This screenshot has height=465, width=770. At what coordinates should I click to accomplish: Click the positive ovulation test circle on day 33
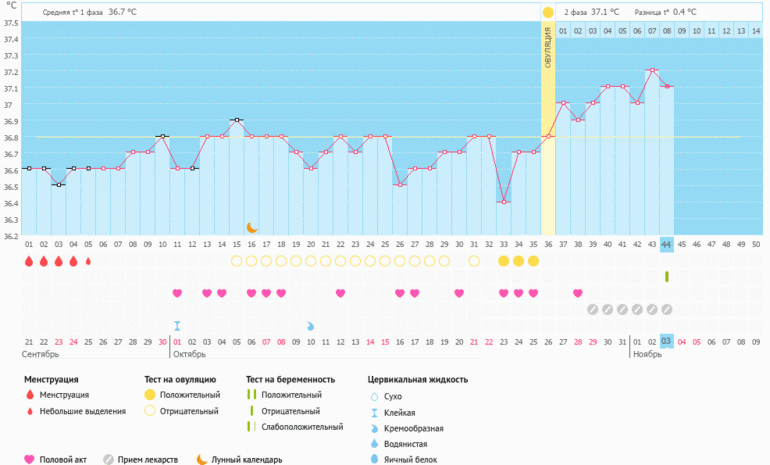504,261
